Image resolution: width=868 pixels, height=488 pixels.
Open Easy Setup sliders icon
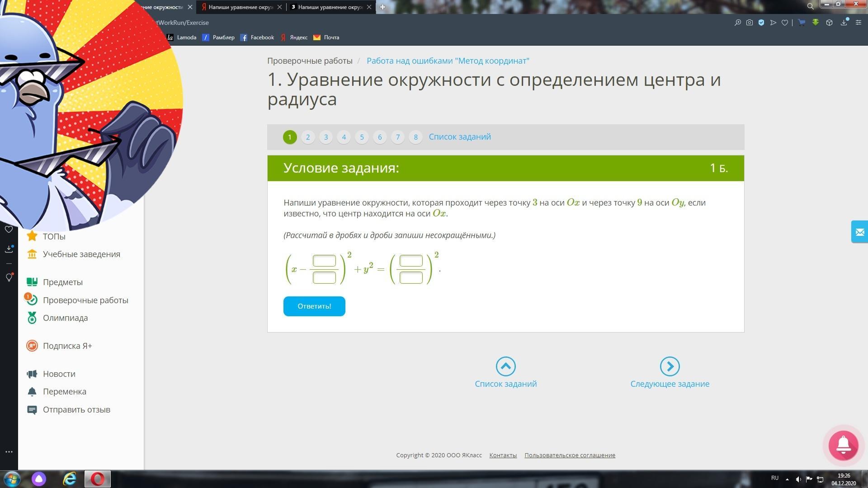pyautogui.click(x=858, y=23)
